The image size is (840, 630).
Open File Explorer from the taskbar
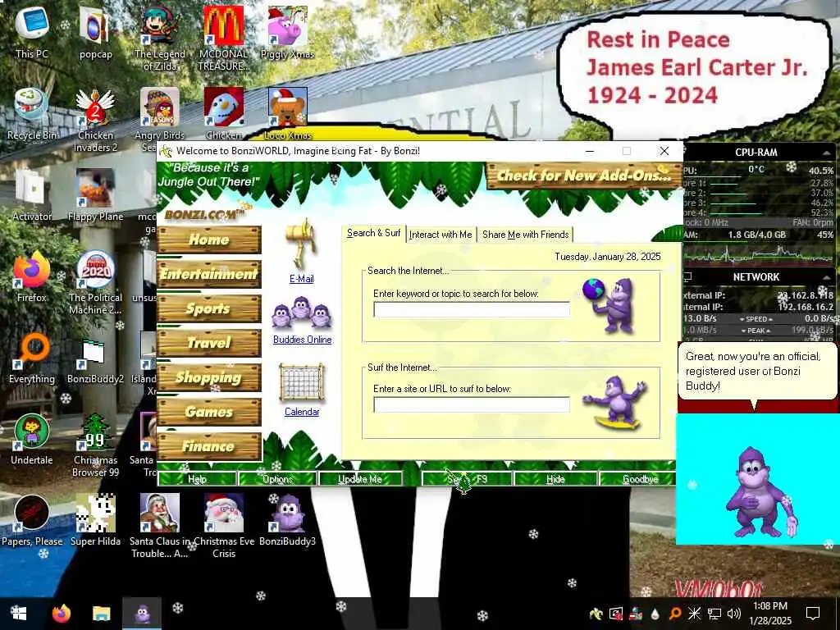pos(101,613)
